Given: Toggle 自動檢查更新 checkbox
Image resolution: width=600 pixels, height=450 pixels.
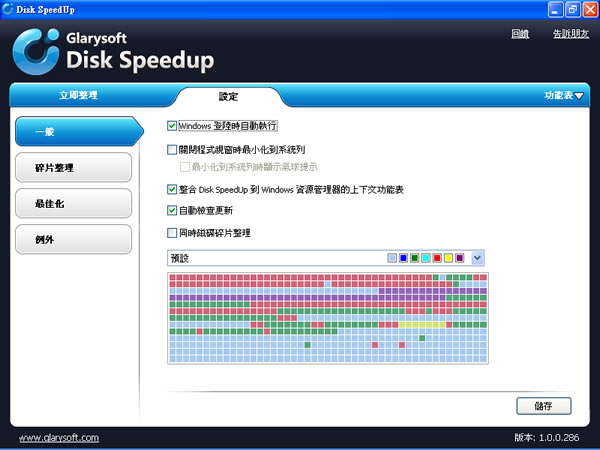Looking at the screenshot, I should [x=172, y=210].
